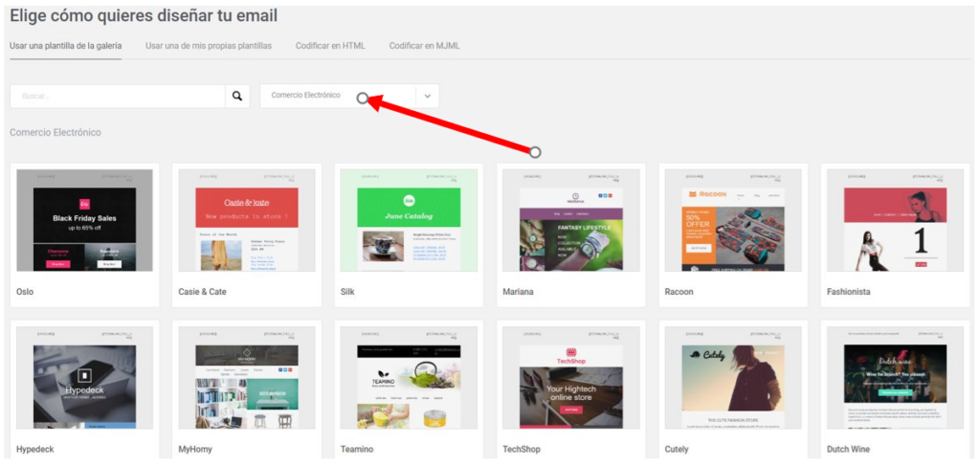Switch to Usar una de mis propias plantillas tab
The height and width of the screenshot is (466, 980).
[x=209, y=46]
